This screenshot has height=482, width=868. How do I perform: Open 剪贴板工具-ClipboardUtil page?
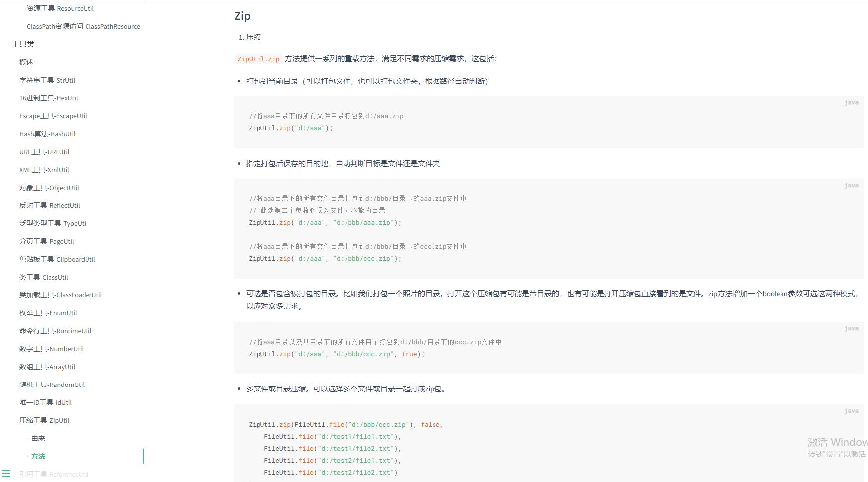pyautogui.click(x=57, y=259)
